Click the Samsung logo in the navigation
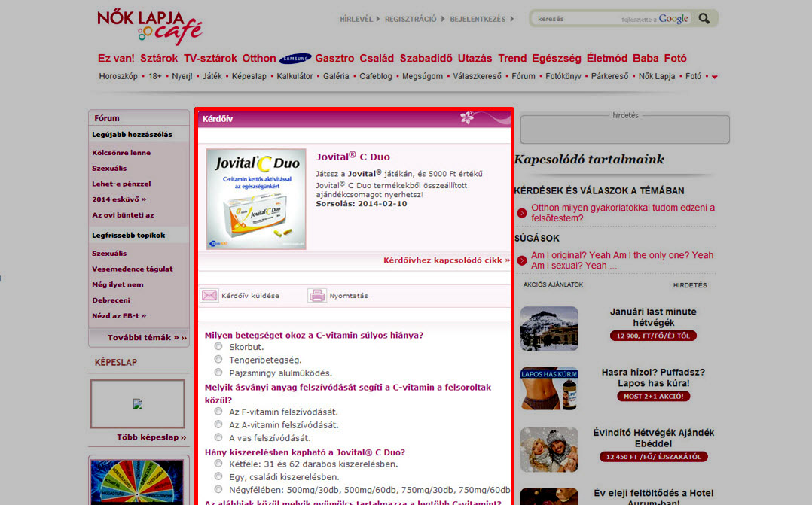 pyautogui.click(x=295, y=59)
